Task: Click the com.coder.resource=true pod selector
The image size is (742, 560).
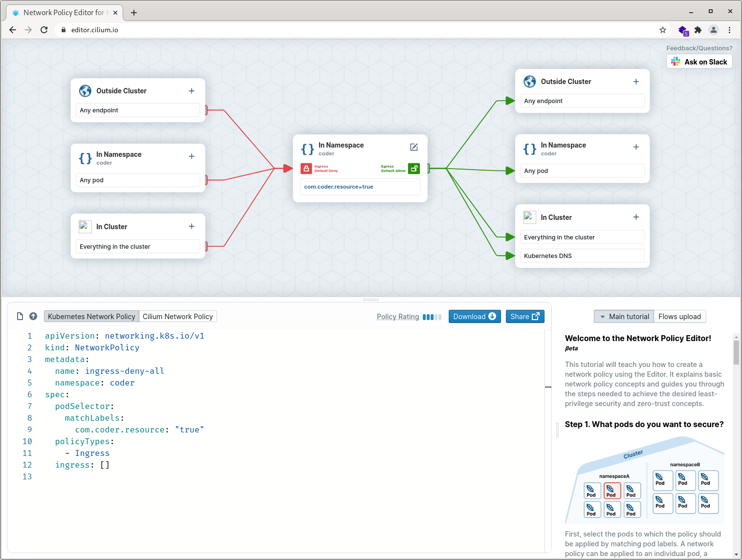Action: click(360, 187)
